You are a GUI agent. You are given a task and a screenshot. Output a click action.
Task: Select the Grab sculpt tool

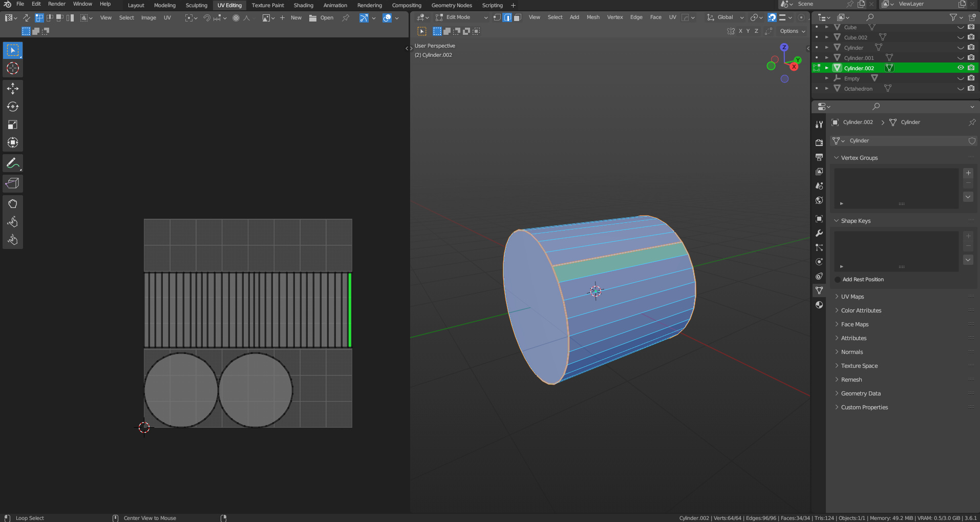click(13, 204)
